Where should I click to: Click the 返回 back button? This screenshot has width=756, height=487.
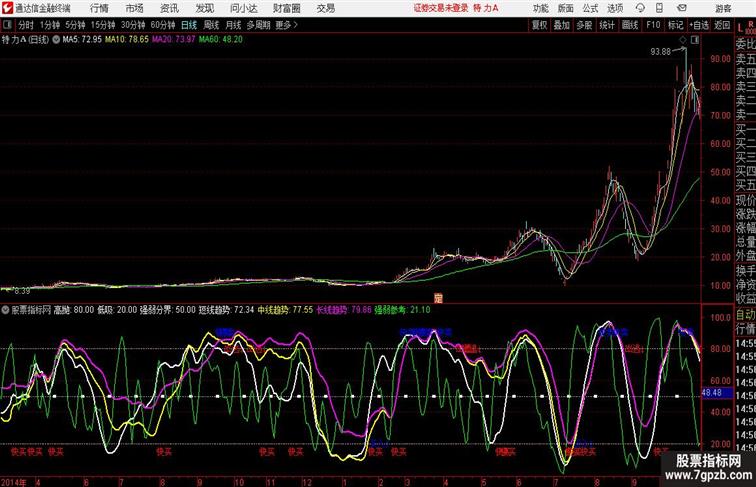pos(722,25)
